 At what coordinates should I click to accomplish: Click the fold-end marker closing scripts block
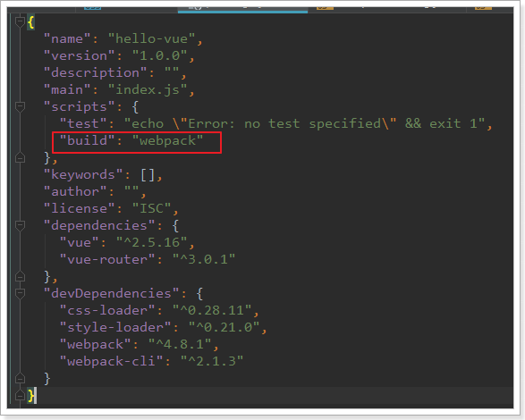(20, 157)
